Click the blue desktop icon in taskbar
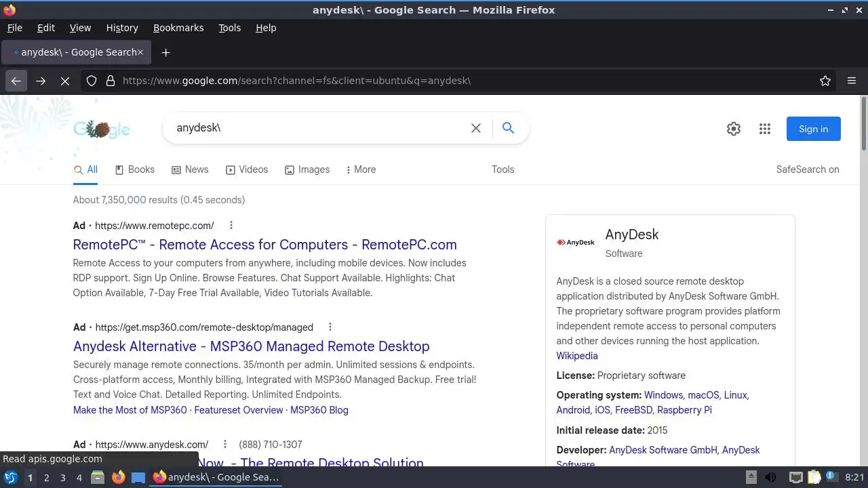 pyautogui.click(x=138, y=477)
